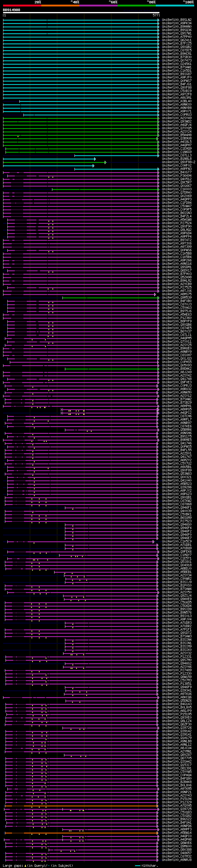Select hit UniRef100_Q41746
This screenshot has width=197, height=868.
(177, 443)
